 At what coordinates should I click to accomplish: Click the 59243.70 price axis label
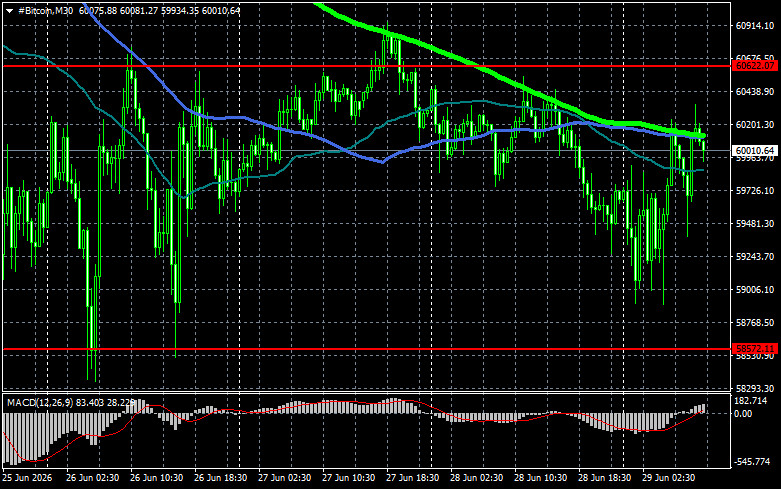755,256
